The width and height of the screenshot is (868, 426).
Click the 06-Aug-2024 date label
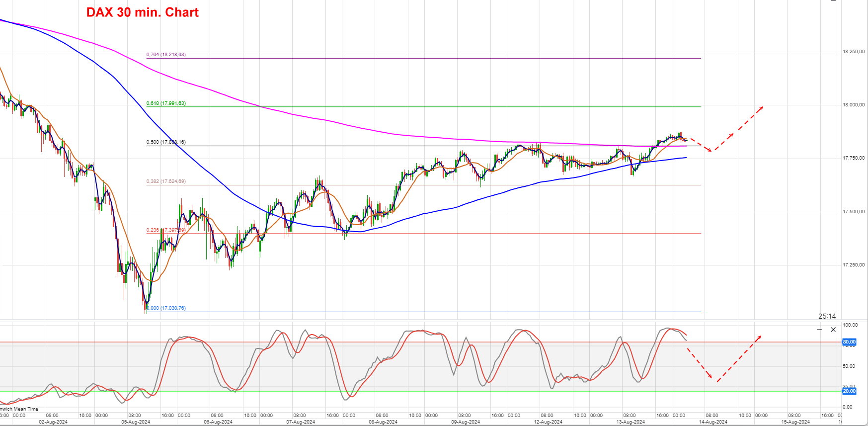(218, 422)
